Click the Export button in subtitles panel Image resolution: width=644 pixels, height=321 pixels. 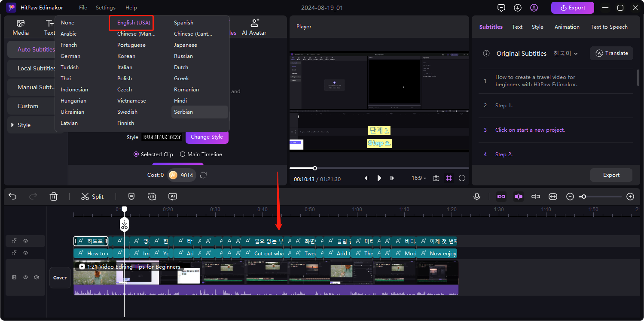click(611, 175)
